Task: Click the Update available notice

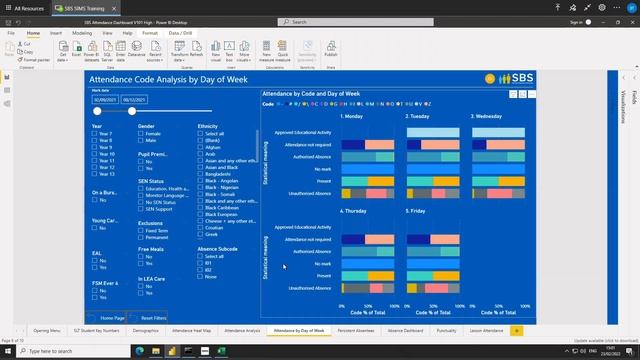Action: [606, 340]
